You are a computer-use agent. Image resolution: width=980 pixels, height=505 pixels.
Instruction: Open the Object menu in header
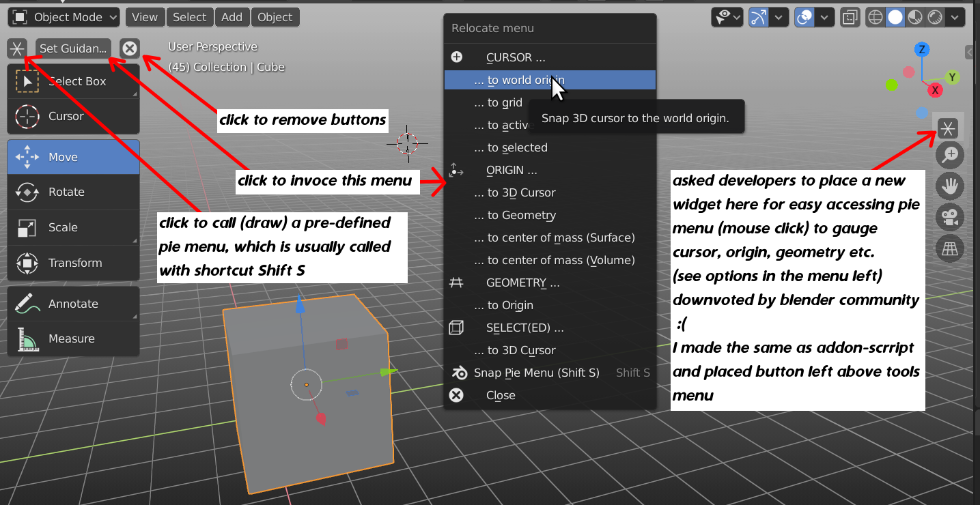click(x=275, y=17)
